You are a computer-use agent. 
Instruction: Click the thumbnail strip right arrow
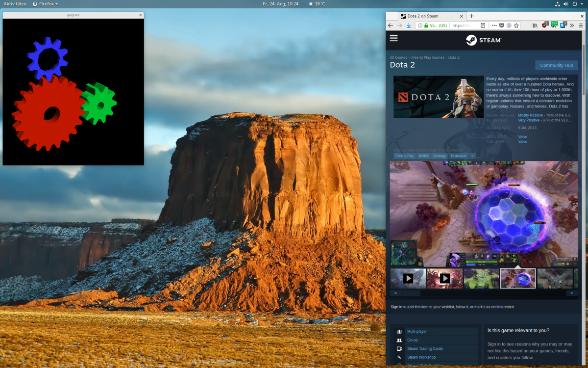coord(572,293)
